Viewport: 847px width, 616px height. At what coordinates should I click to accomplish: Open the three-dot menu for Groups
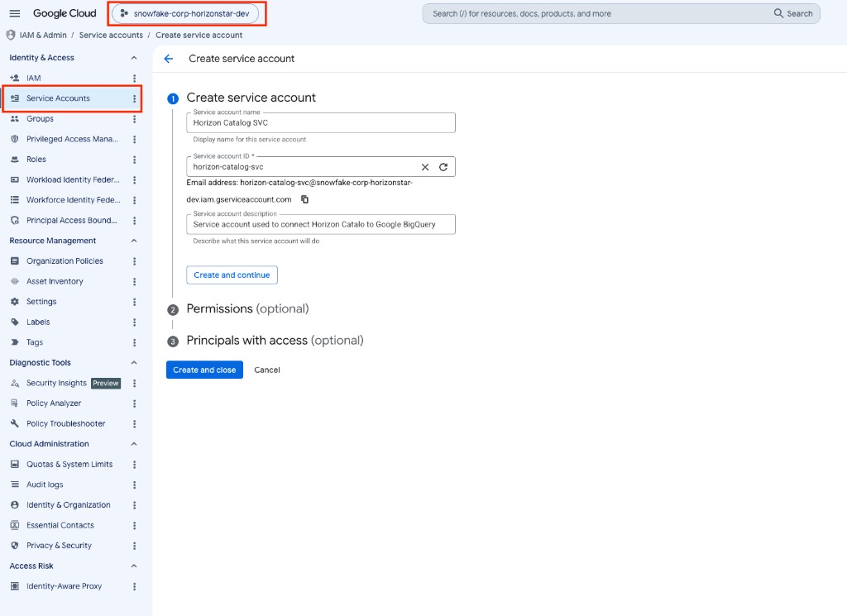(x=135, y=119)
